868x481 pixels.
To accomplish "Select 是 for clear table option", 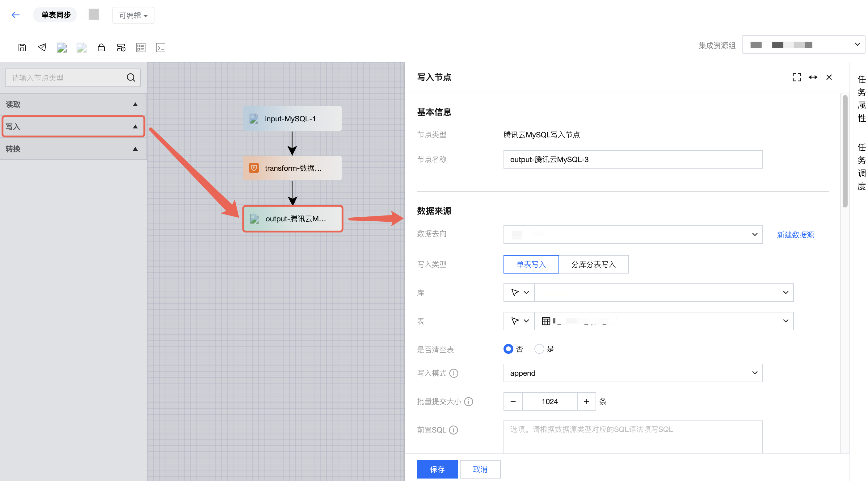I will (539, 349).
